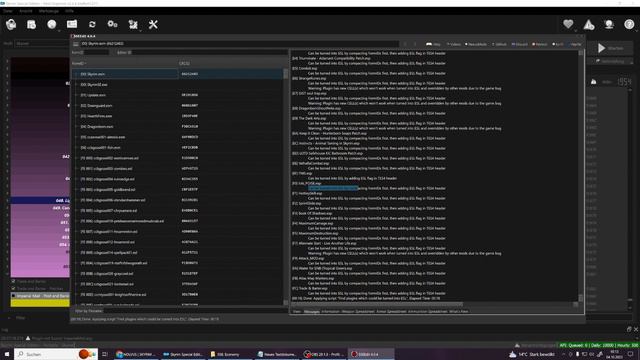Click the install mod archive icon in Mod Organizer toolbar

coord(11,24)
